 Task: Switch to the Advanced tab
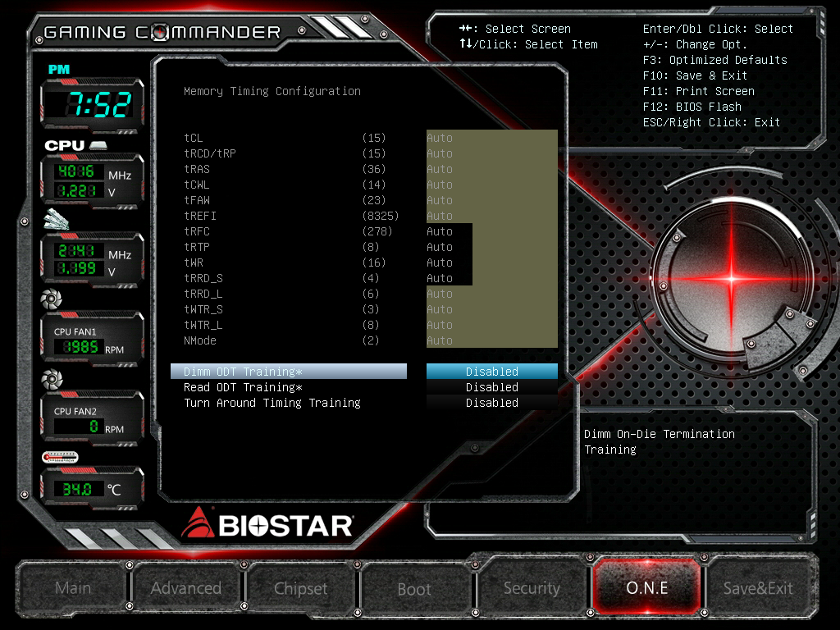tap(186, 587)
